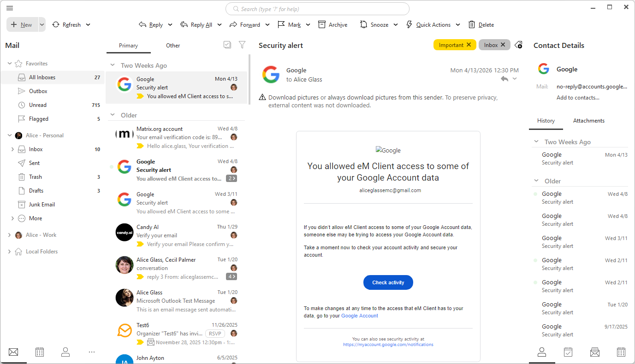Image resolution: width=635 pixels, height=364 pixels.
Task: Open the New item dropdown arrow
Action: (x=42, y=25)
